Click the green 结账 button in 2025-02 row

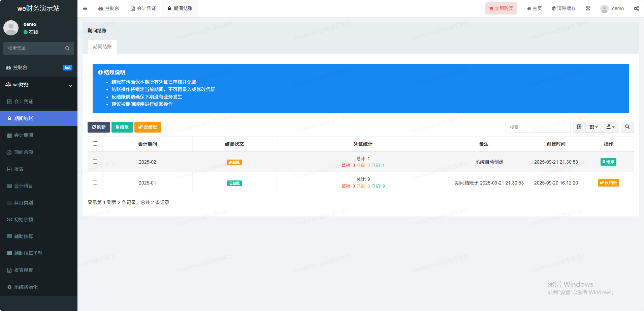point(608,162)
